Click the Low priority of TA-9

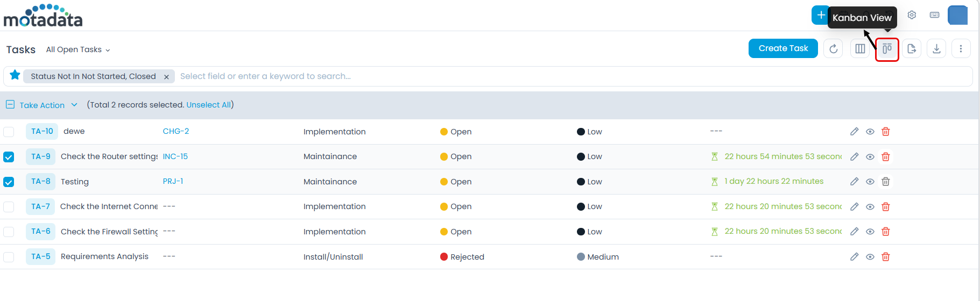point(589,157)
